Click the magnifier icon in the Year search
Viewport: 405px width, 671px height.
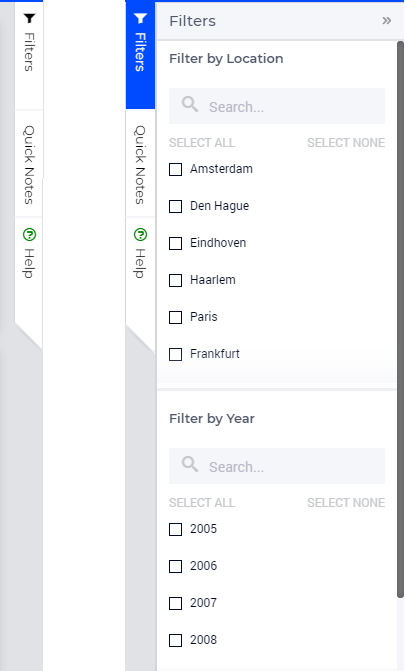pyautogui.click(x=190, y=464)
